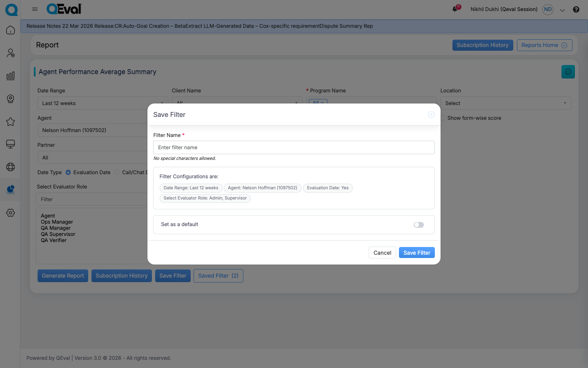
Task: Toggle the hamburger menu icon
Action: [35, 9]
